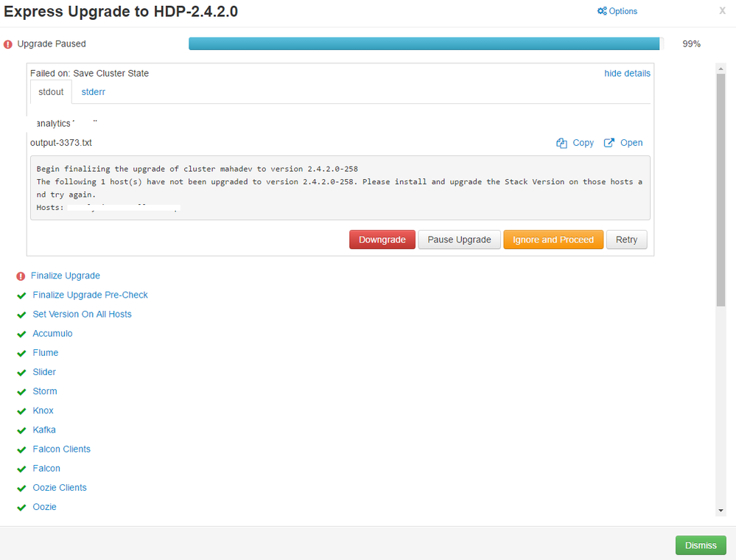The height and width of the screenshot is (560, 736).
Task: Click Pause Upgrade
Action: pos(459,239)
